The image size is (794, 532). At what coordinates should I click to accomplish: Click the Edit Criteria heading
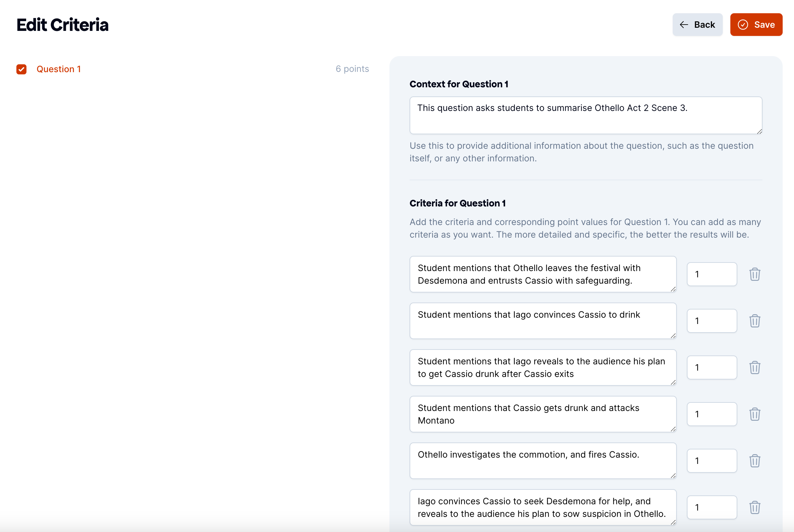click(x=62, y=25)
